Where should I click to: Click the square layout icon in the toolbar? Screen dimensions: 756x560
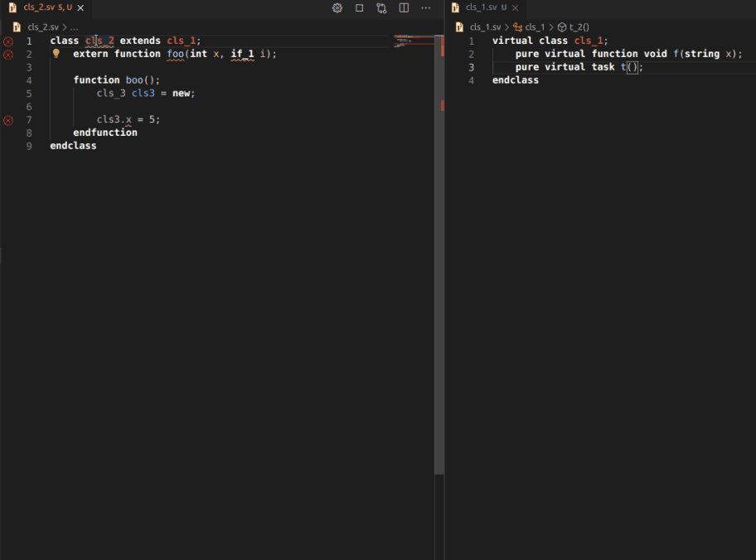358,7
